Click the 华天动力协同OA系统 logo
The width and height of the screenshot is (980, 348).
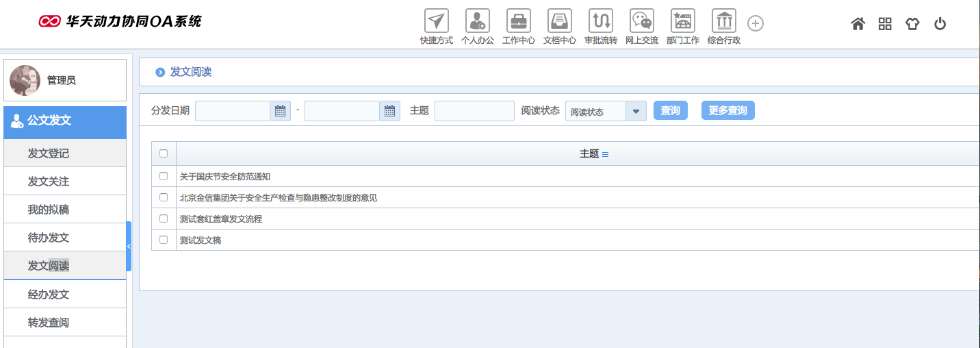120,21
